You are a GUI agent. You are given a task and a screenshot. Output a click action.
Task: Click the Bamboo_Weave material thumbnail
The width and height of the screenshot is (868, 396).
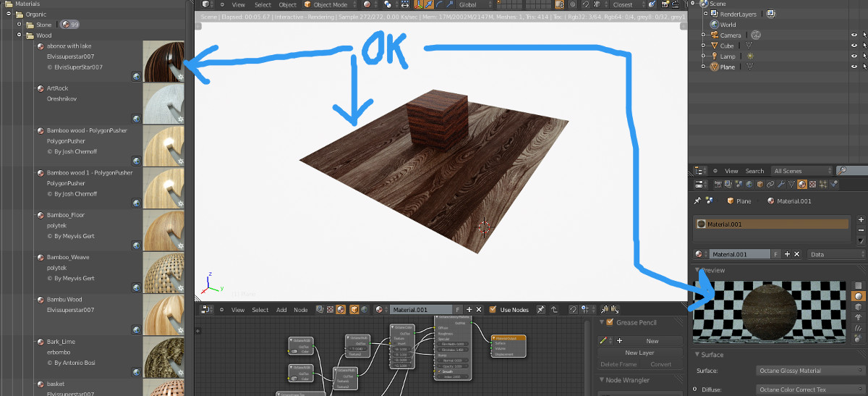pyautogui.click(x=163, y=272)
